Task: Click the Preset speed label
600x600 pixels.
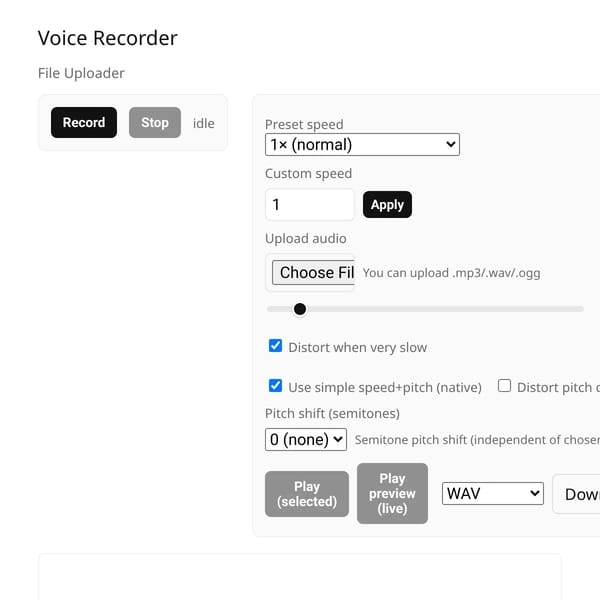Action: click(x=304, y=124)
